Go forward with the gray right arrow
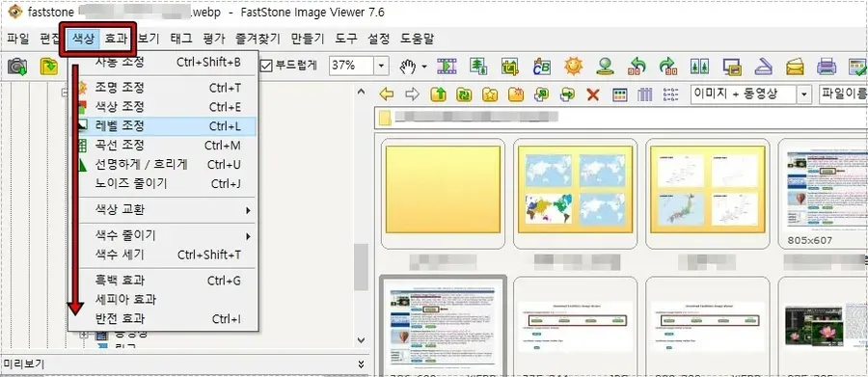Screen dimensions: 868x377 [x=413, y=94]
